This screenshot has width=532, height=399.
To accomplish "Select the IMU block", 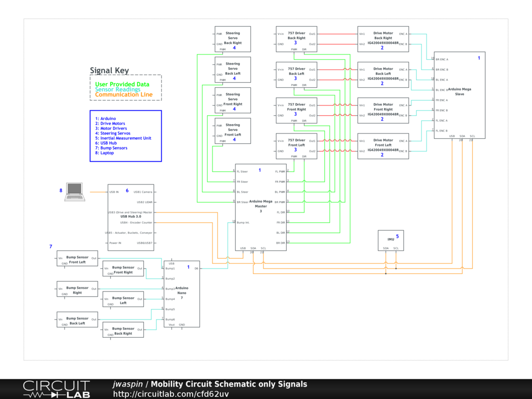I will coord(391,240).
